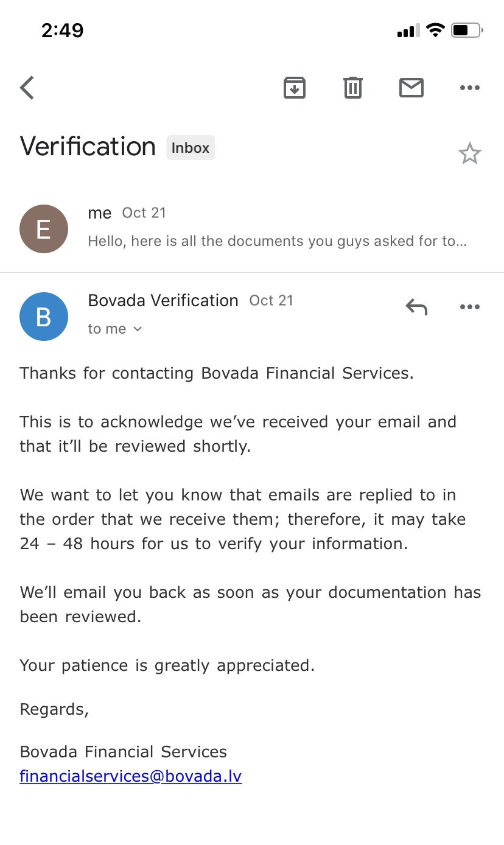The height and width of the screenshot is (845, 504).
Task: Tap the battery indicator in status bar
Action: (467, 30)
